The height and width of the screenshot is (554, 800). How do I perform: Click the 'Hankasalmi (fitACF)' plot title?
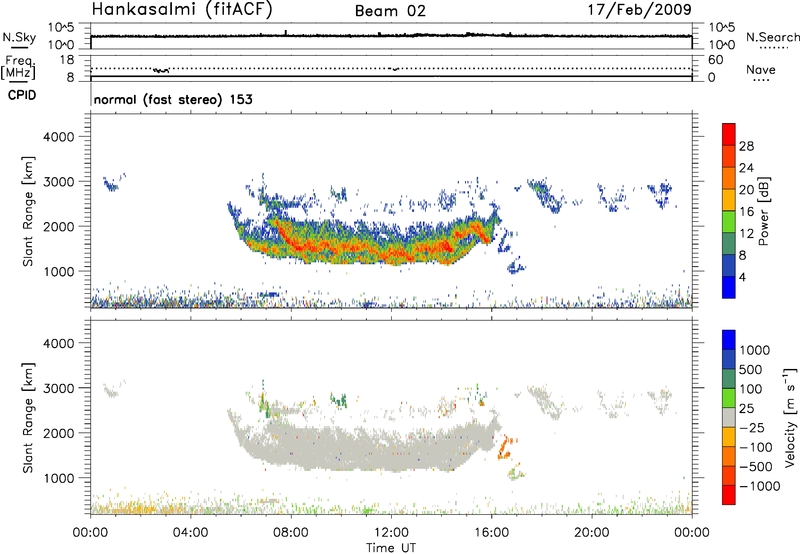pos(182,9)
